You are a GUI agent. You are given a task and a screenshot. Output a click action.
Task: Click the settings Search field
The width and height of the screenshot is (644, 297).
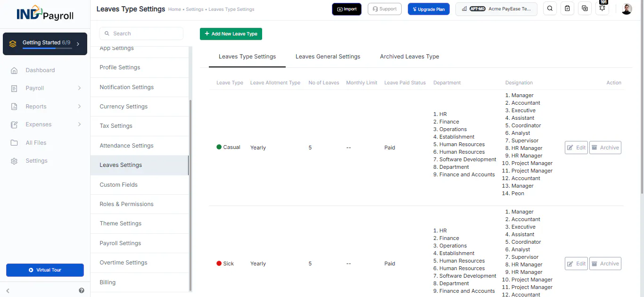pyautogui.click(x=141, y=33)
